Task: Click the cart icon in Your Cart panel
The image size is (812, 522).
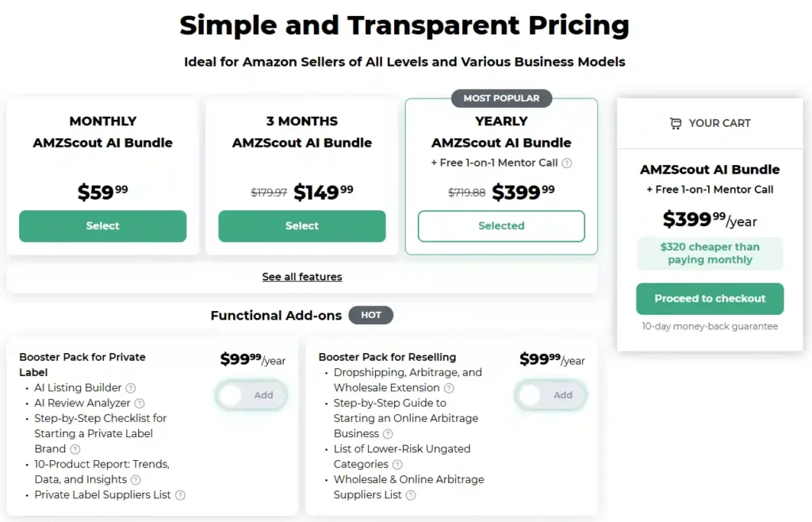Action: (676, 123)
